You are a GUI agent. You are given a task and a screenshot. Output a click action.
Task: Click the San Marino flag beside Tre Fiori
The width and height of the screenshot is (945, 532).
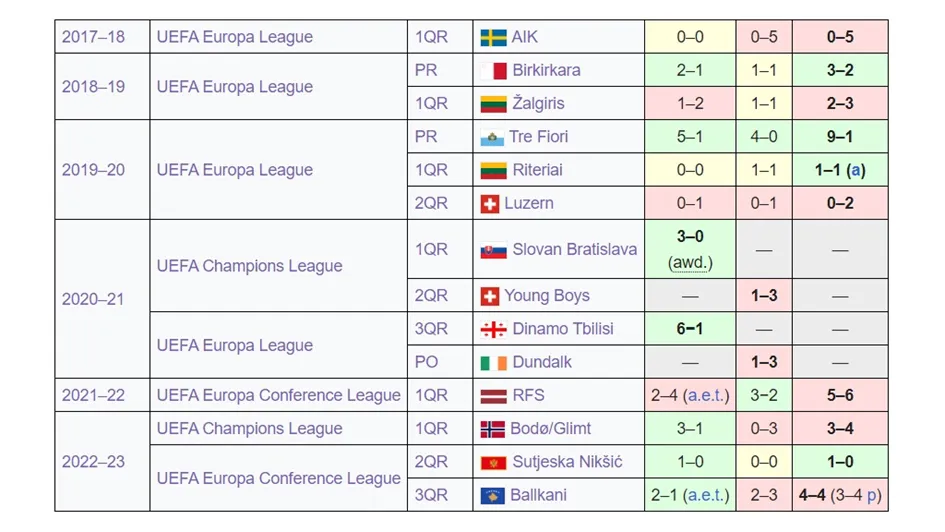click(492, 137)
